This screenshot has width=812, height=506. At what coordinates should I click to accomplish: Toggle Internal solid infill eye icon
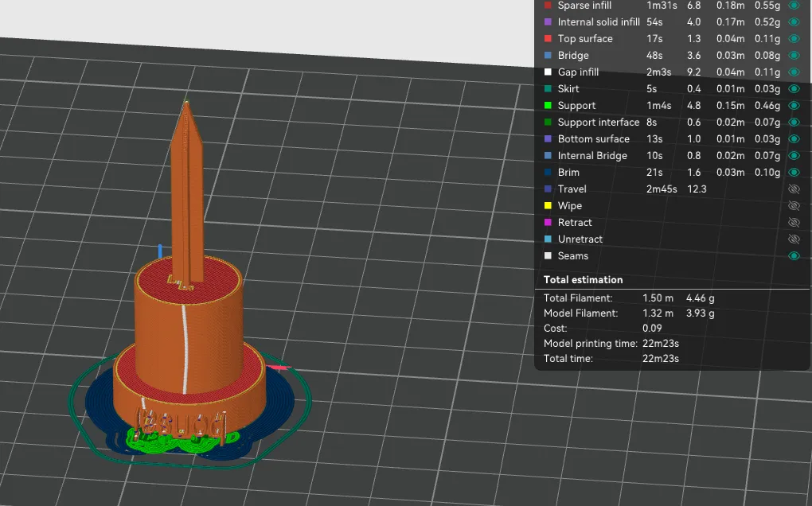click(794, 21)
